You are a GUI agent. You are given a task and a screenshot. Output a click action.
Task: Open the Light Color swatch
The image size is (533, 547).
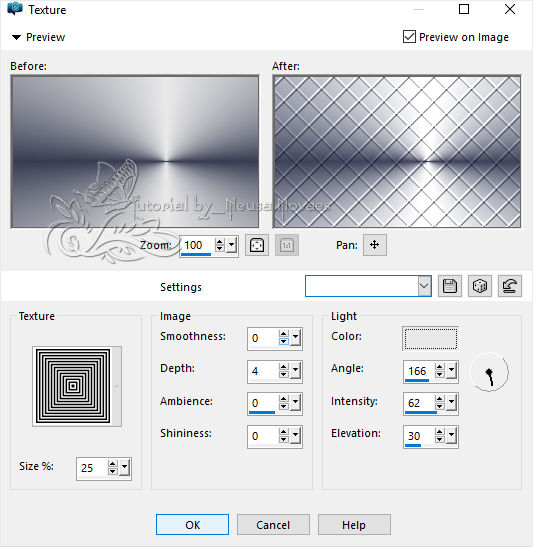click(x=430, y=338)
